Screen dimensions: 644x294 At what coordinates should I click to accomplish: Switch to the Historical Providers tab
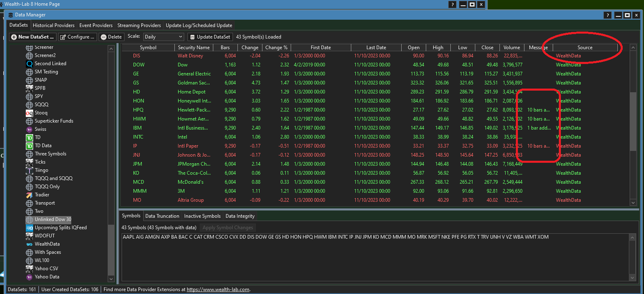[x=54, y=25]
